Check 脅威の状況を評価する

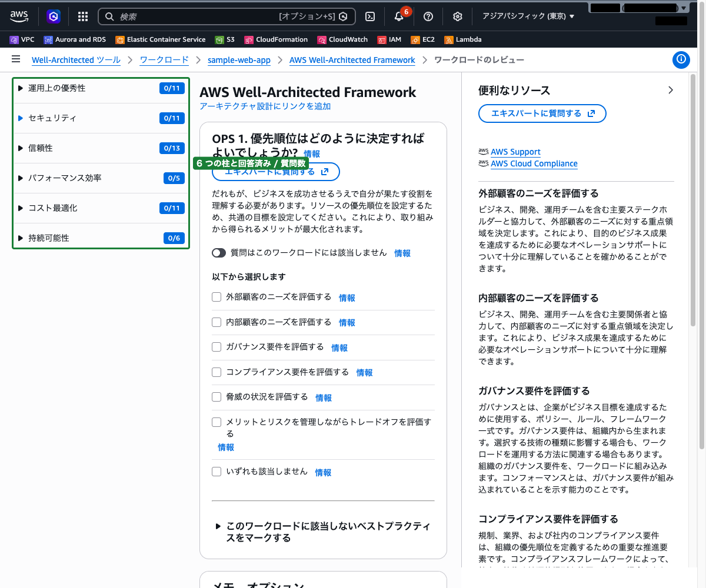pyautogui.click(x=217, y=397)
